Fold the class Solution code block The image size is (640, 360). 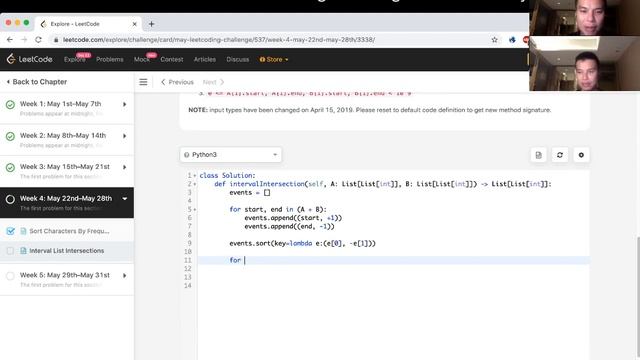[x=195, y=176]
